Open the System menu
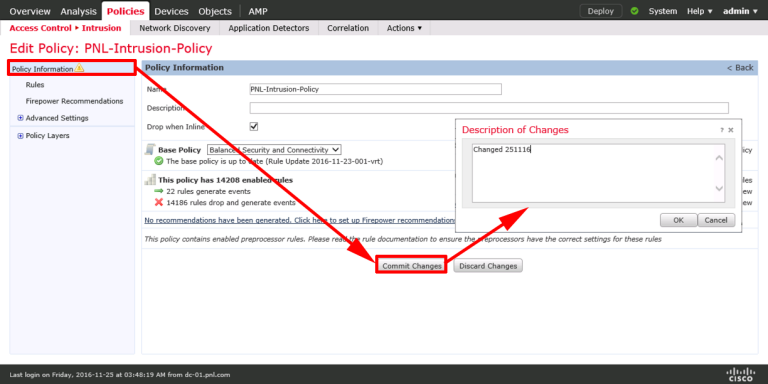Viewport: 768px width, 384px height. pos(663,11)
